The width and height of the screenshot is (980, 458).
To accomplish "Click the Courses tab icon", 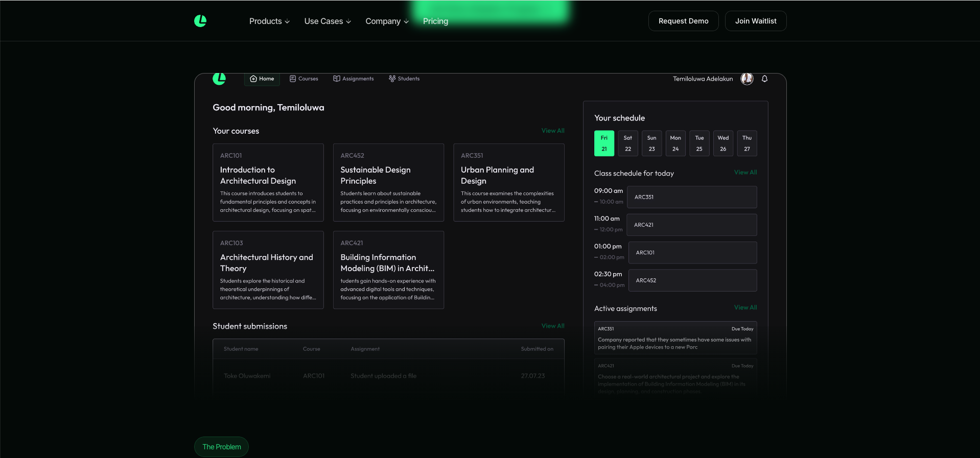I will [293, 79].
